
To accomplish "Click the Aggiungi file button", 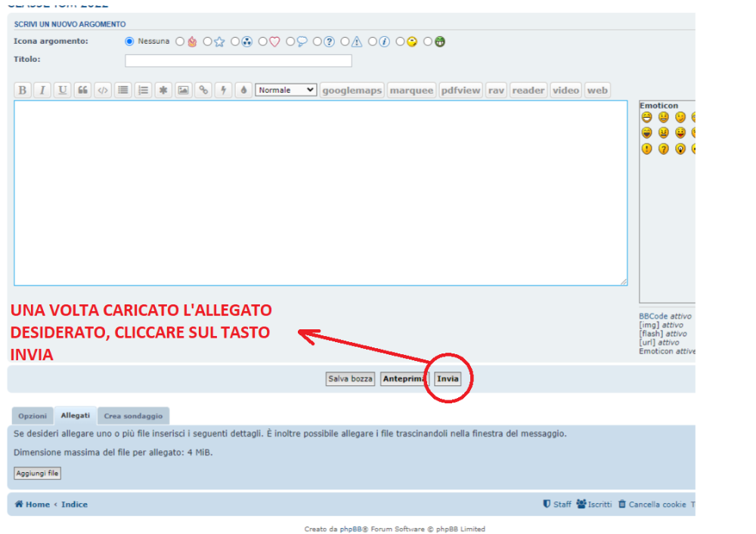I will (37, 474).
